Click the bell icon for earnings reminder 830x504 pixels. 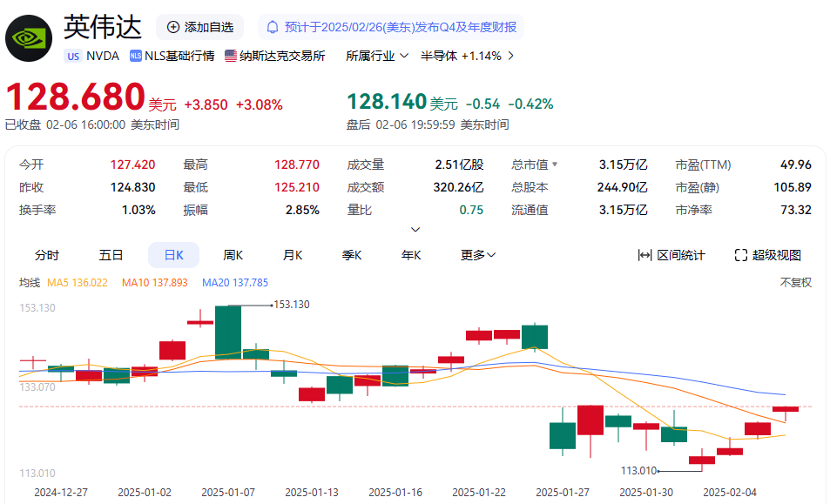[x=272, y=27]
